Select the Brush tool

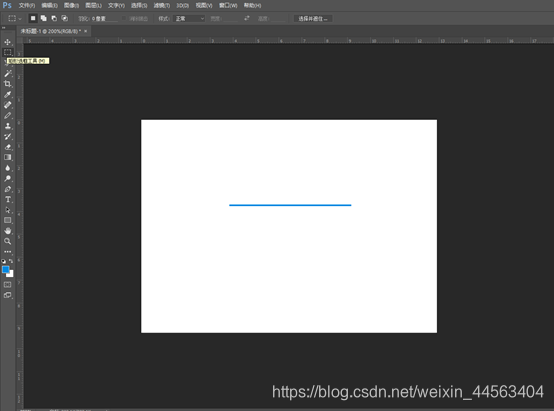(x=7, y=116)
